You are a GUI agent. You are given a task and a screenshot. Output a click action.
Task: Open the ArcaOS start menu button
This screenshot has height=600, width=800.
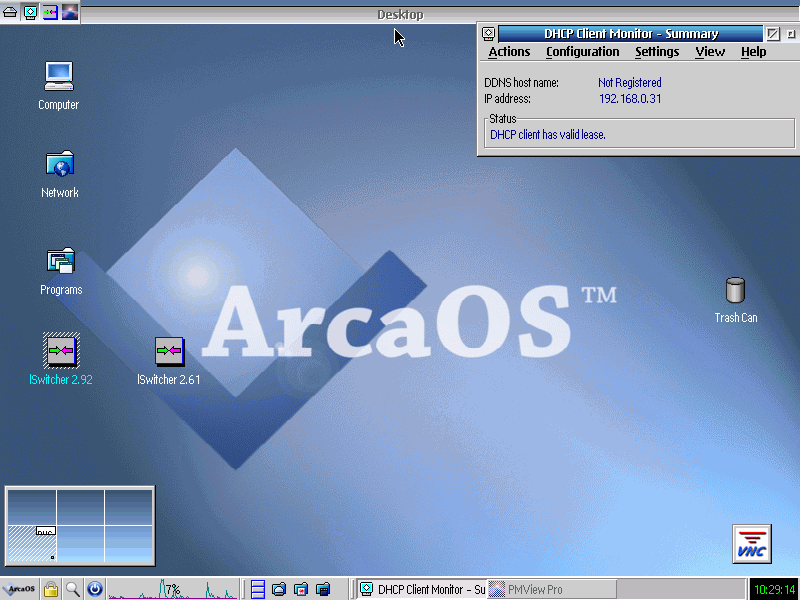tap(20, 590)
